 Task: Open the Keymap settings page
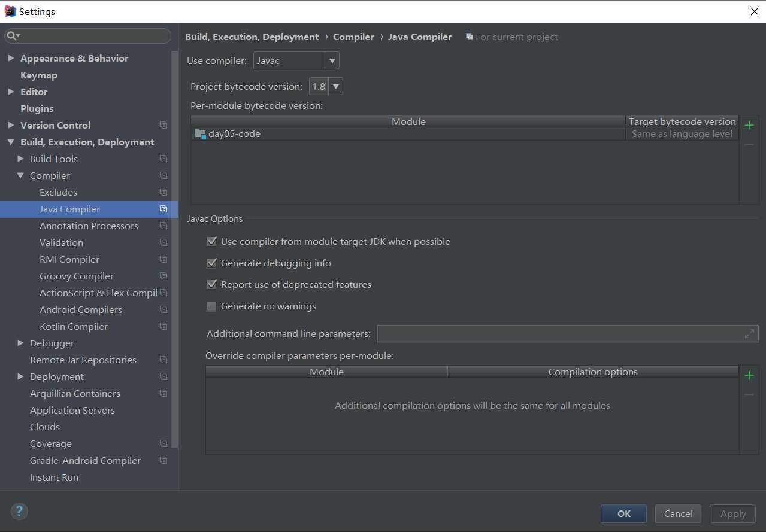click(39, 75)
